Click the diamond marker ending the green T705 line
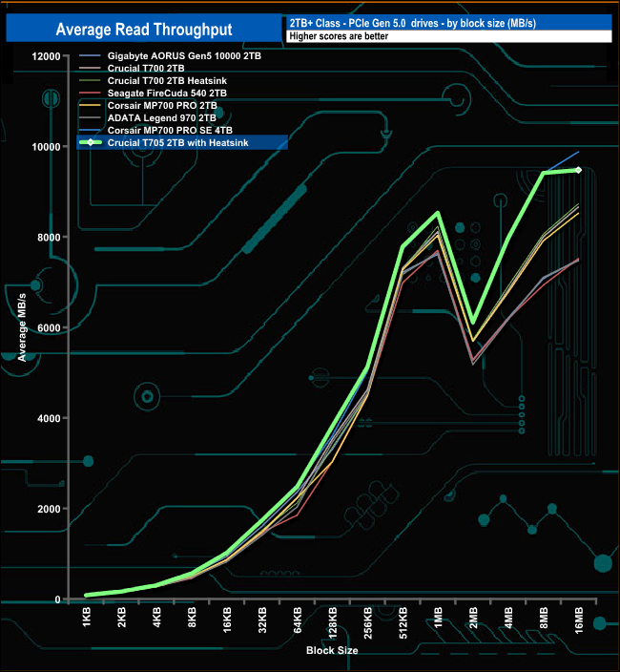The height and width of the screenshot is (672, 620). [578, 170]
